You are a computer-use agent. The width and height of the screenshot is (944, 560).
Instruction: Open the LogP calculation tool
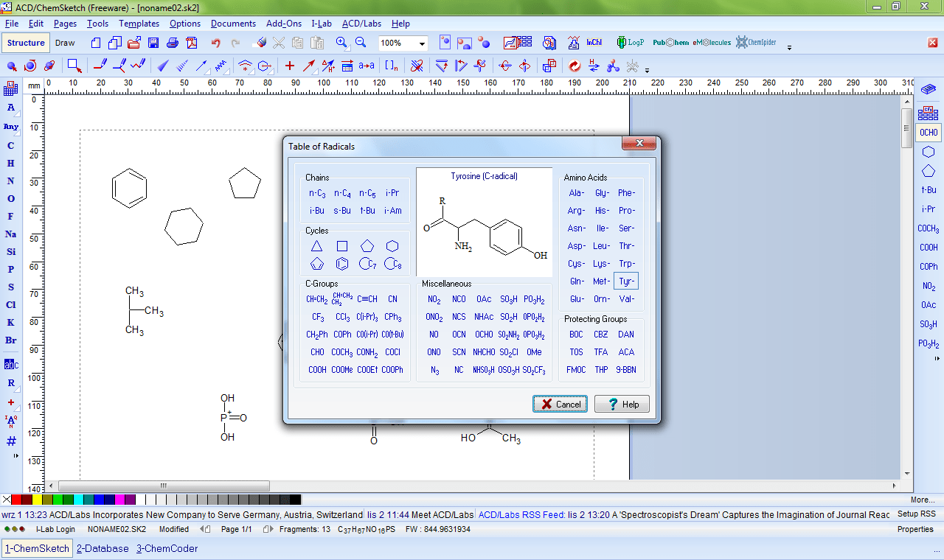click(x=631, y=43)
